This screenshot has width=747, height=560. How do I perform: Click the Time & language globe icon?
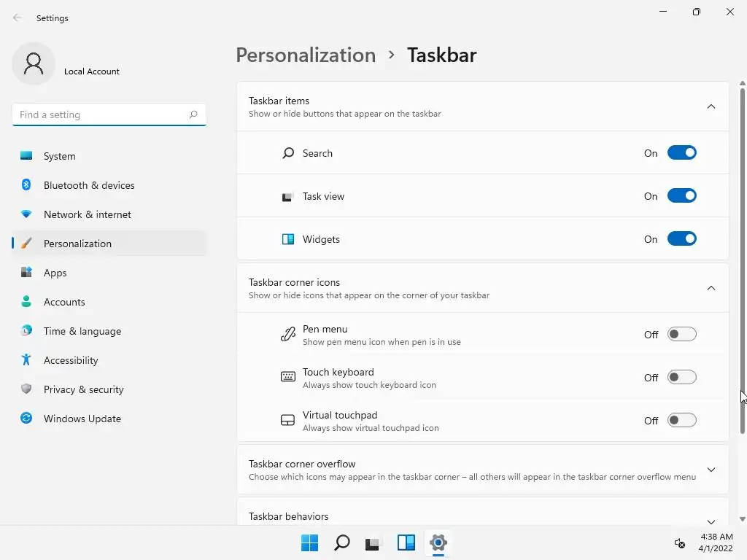tap(26, 330)
